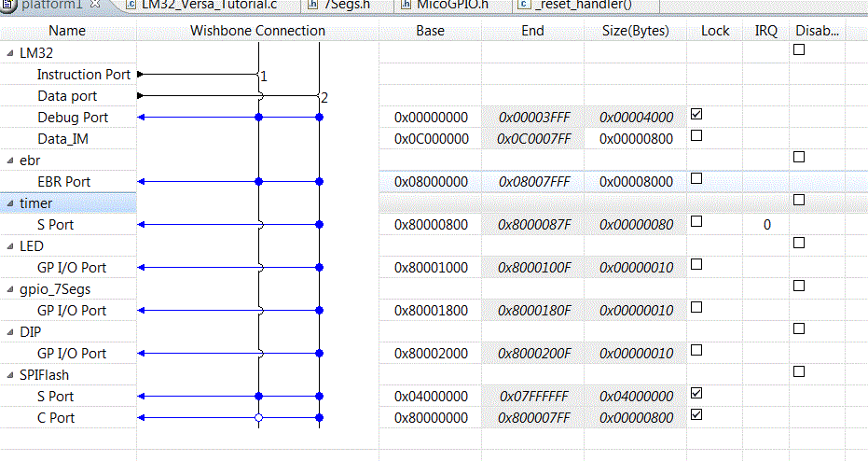Collapse the timer component node
The height and width of the screenshot is (461, 868).
point(10,203)
